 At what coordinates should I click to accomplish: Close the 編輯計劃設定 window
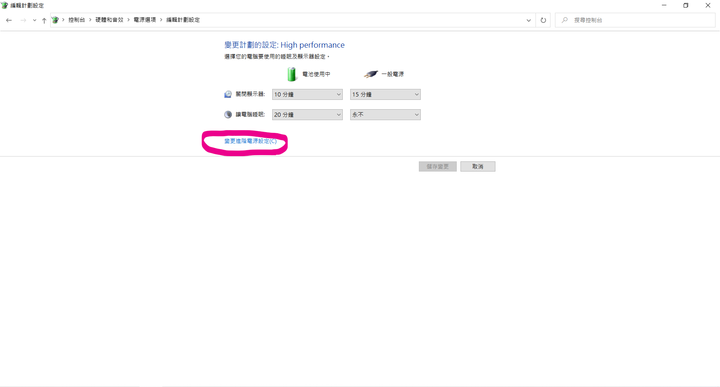click(x=708, y=6)
